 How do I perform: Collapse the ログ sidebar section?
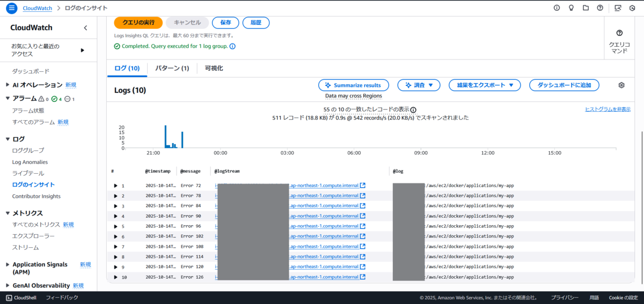8,139
